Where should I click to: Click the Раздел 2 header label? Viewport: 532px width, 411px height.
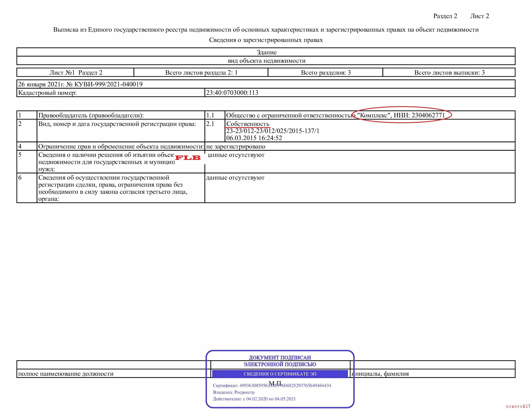click(x=445, y=16)
